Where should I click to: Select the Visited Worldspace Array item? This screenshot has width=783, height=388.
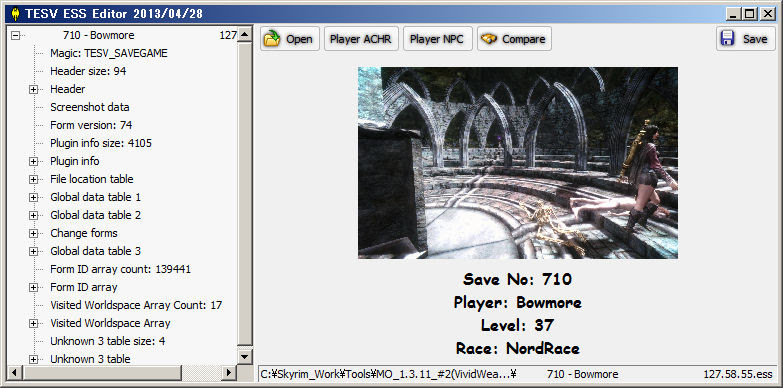[110, 323]
